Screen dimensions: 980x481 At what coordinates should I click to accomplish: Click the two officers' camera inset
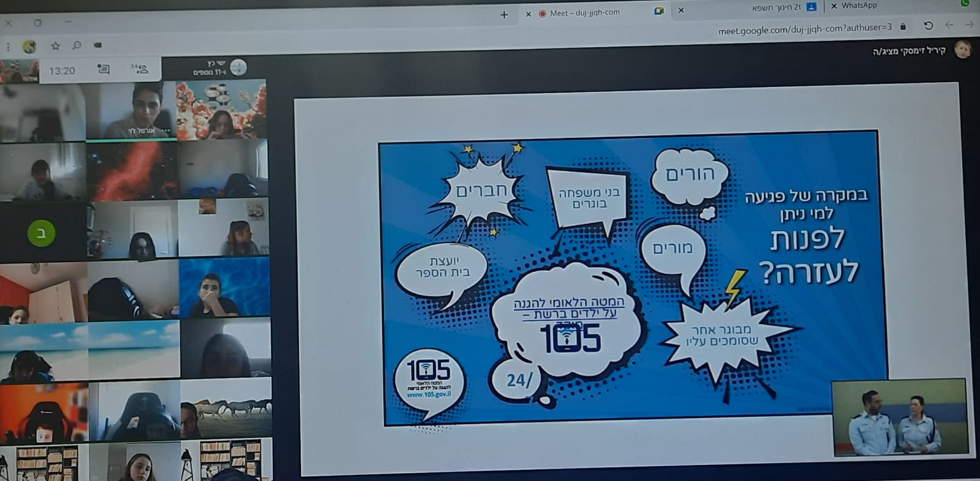tap(900, 418)
